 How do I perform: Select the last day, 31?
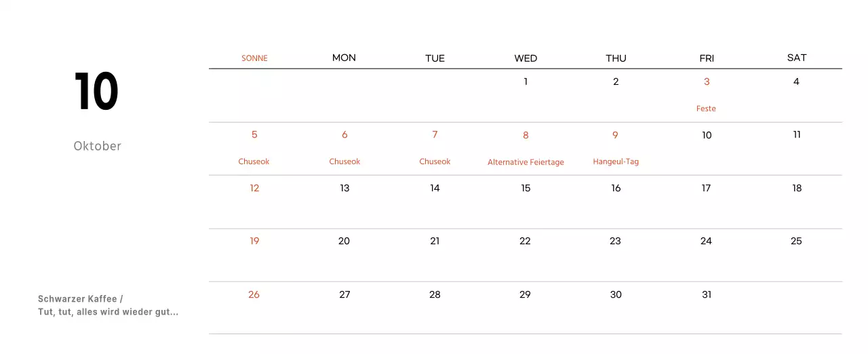[706, 295]
